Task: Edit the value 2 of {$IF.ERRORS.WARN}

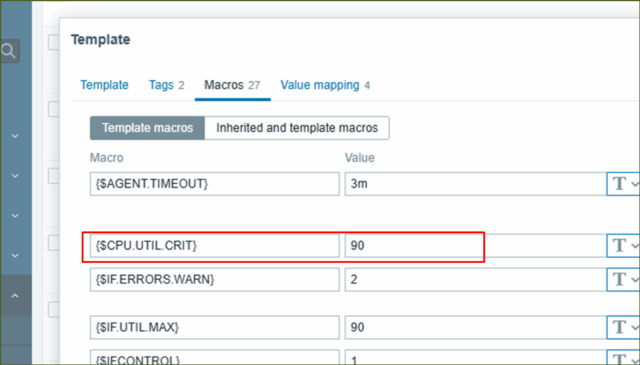Action: point(476,279)
